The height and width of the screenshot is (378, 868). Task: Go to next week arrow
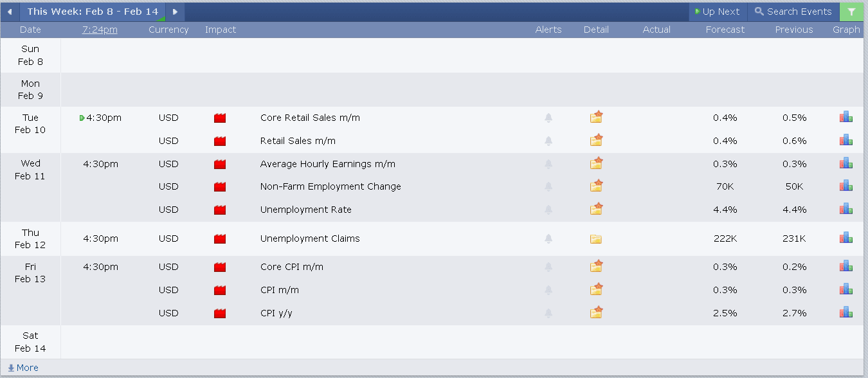pyautogui.click(x=175, y=12)
